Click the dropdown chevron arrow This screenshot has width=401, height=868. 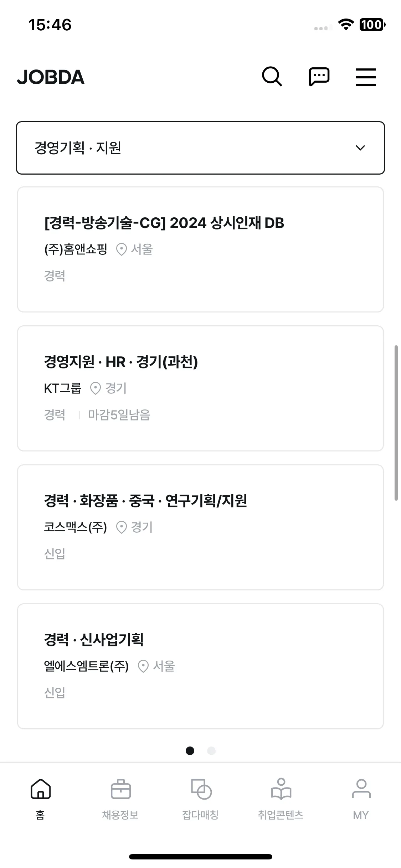coord(360,148)
